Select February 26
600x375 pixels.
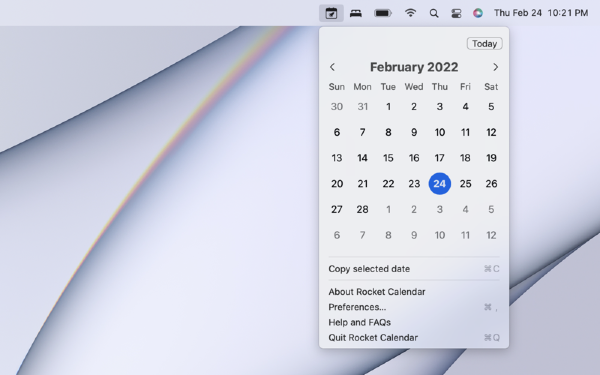(491, 184)
